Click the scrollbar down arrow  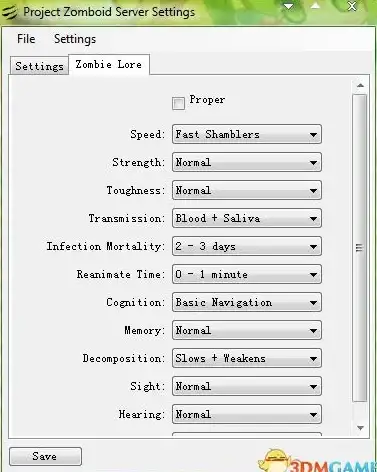(x=360, y=428)
